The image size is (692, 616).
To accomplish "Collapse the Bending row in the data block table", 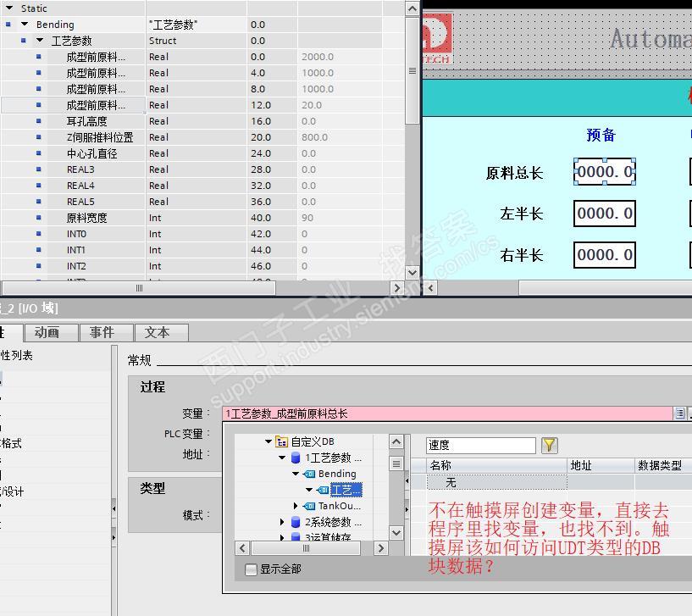I will coord(25,25).
